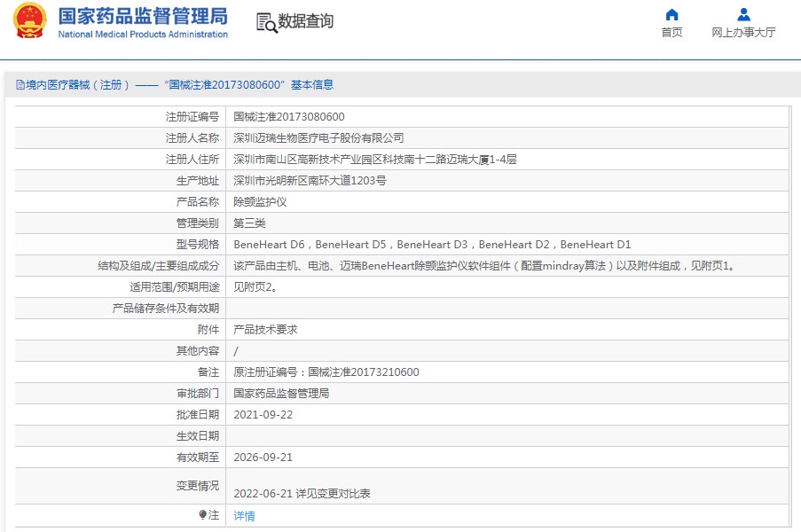
Task: Click the document icon before 境内医疗器械
Action: click(20, 85)
